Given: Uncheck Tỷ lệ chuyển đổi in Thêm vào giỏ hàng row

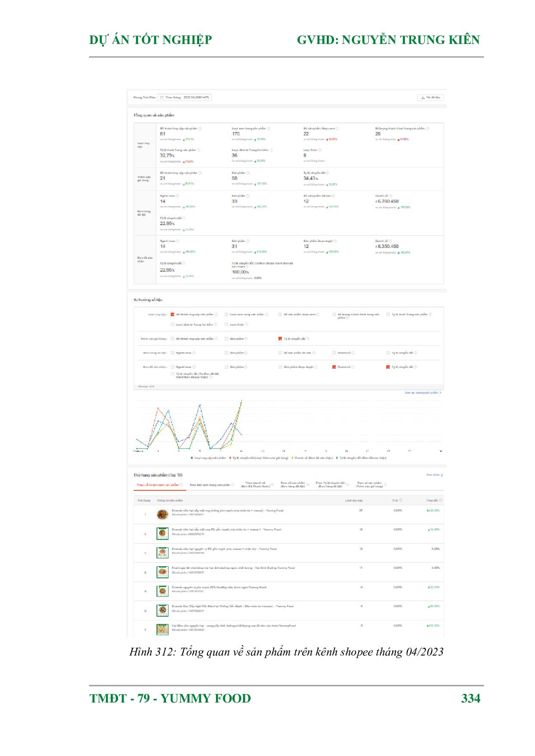Looking at the screenshot, I should (280, 339).
